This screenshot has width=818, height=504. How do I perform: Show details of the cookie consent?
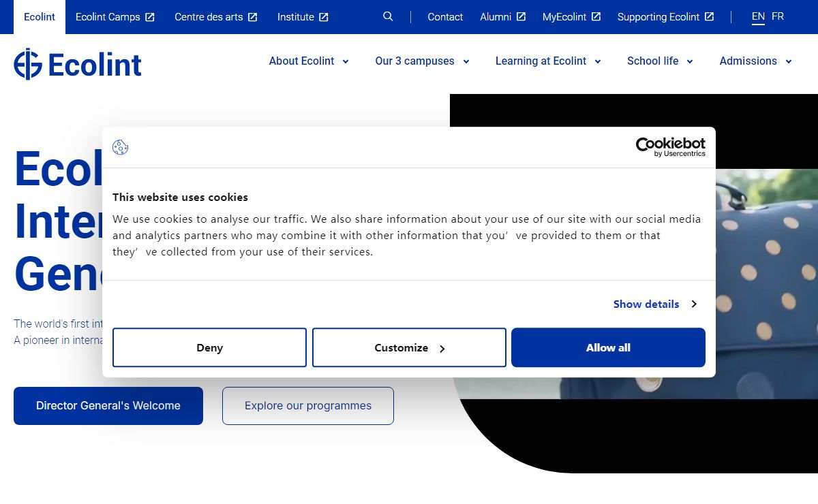(646, 304)
